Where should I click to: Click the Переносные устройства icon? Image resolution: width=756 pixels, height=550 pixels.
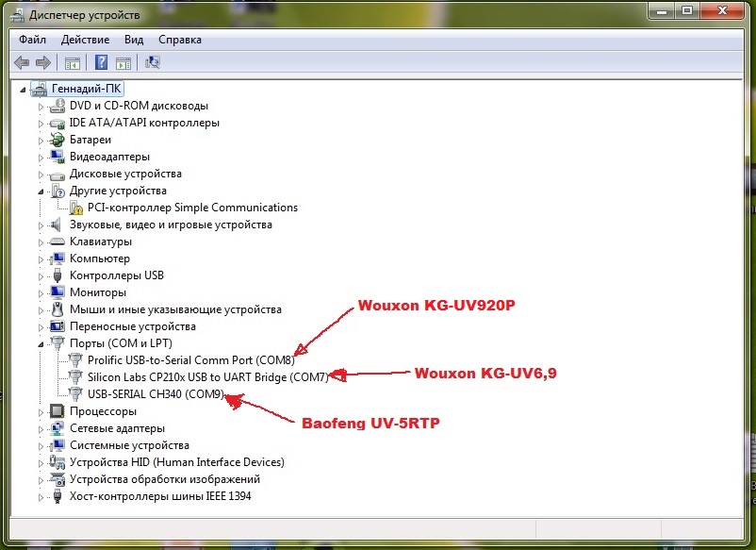point(58,326)
